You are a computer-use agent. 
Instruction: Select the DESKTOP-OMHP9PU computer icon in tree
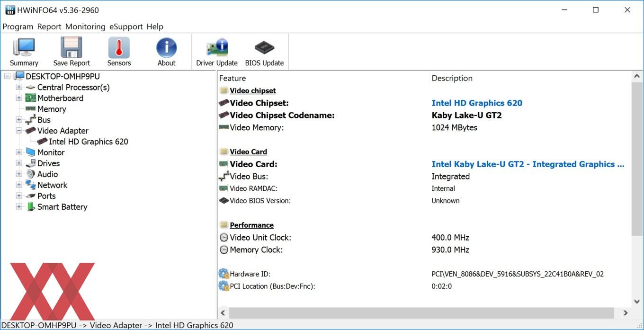coord(19,76)
